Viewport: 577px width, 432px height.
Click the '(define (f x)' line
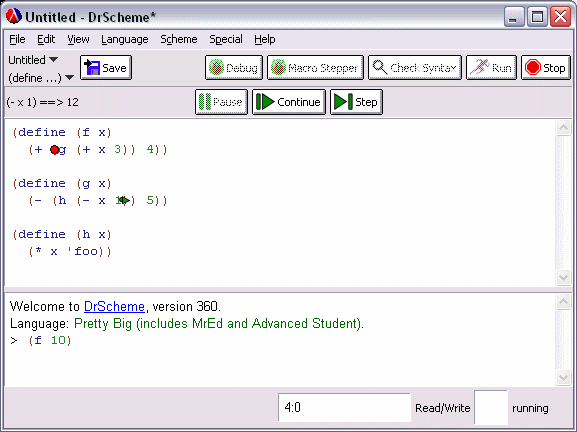click(62, 132)
